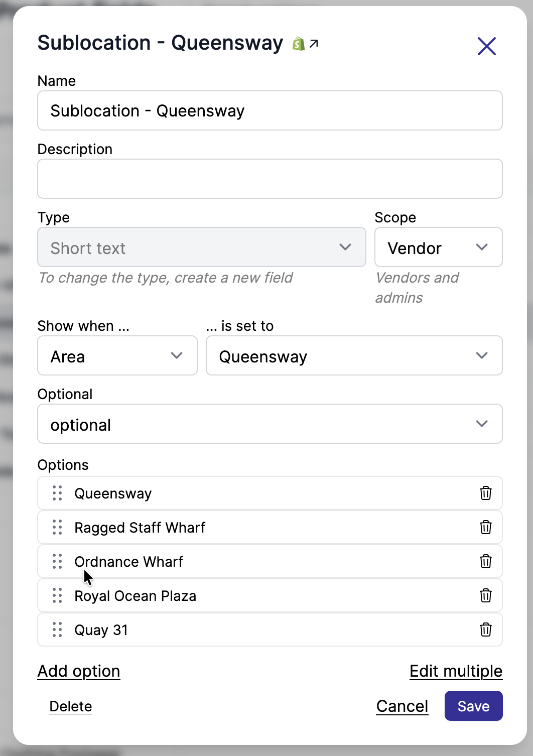The image size is (533, 756).
Task: Focus the empty Description field
Action: pyautogui.click(x=270, y=179)
